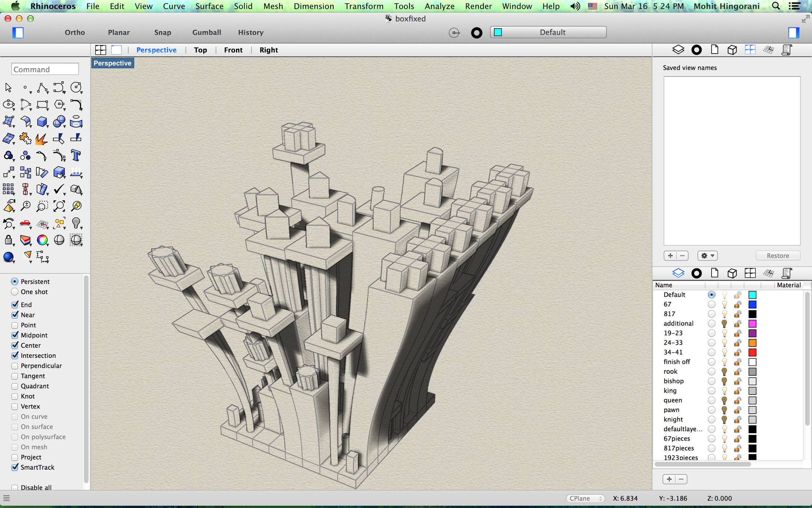Open the gear options menu under saved views
The height and width of the screenshot is (508, 812).
pyautogui.click(x=708, y=256)
